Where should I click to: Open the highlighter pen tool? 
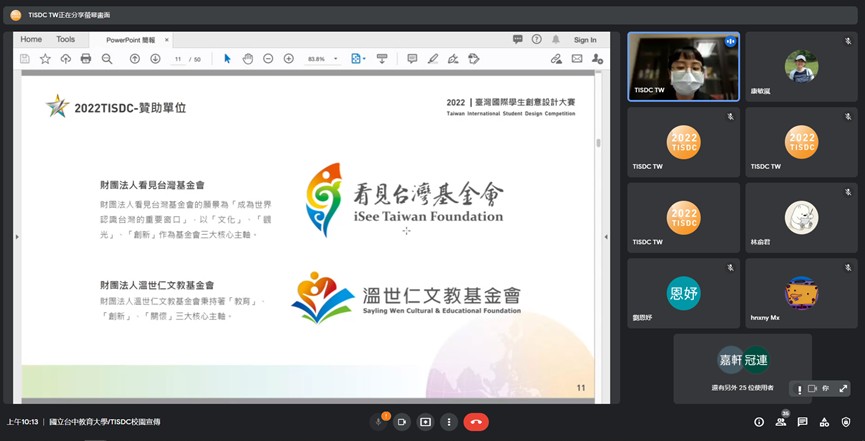(433, 59)
